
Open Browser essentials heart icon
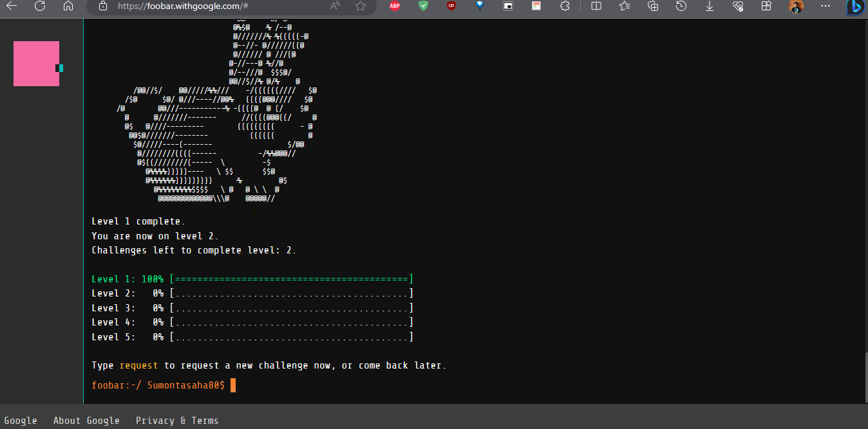click(x=738, y=6)
